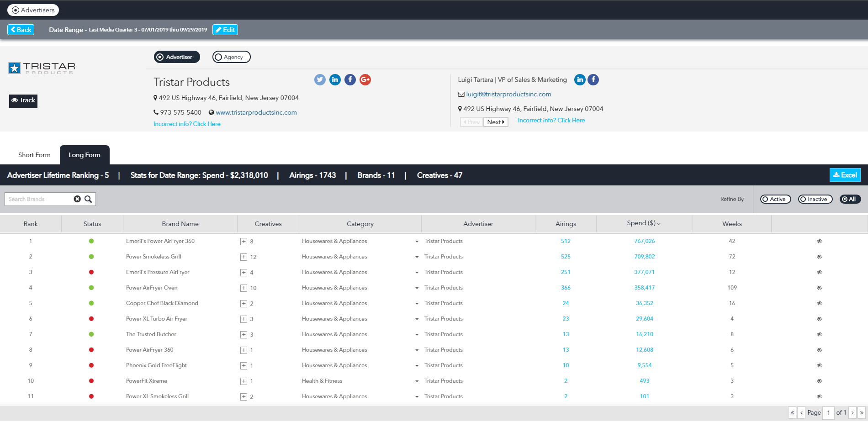Email luigit@tristarproductsinc.com link
The width and height of the screenshot is (868, 422).
click(508, 94)
